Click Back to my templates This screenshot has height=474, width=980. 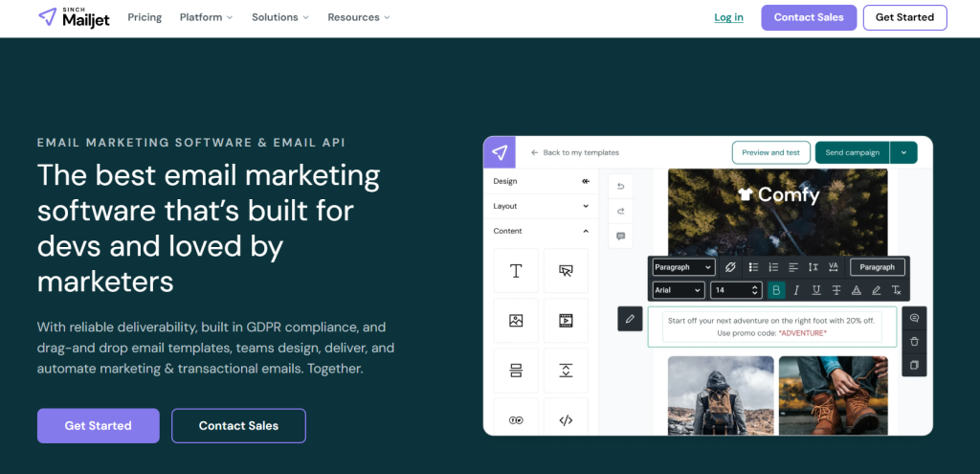click(575, 152)
